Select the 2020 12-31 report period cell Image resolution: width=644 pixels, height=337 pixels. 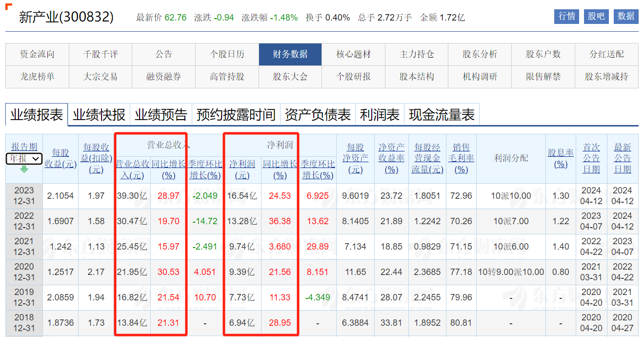click(24, 272)
